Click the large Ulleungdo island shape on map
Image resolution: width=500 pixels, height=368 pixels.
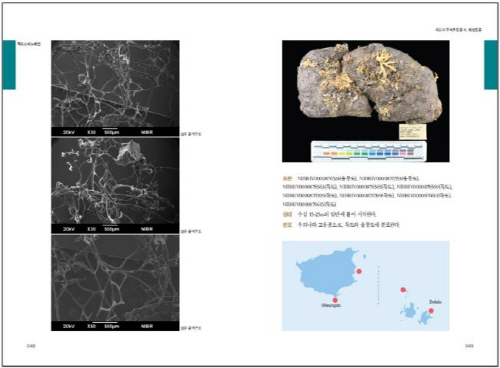325,273
